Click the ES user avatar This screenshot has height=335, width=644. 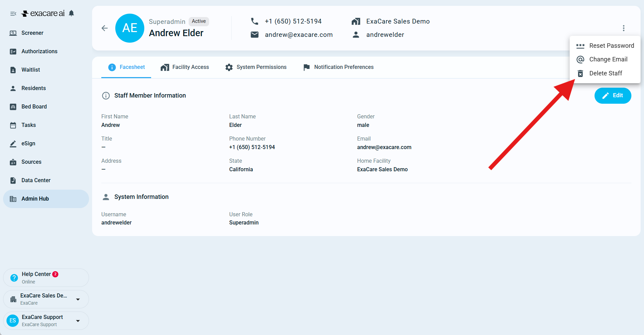[13, 321]
